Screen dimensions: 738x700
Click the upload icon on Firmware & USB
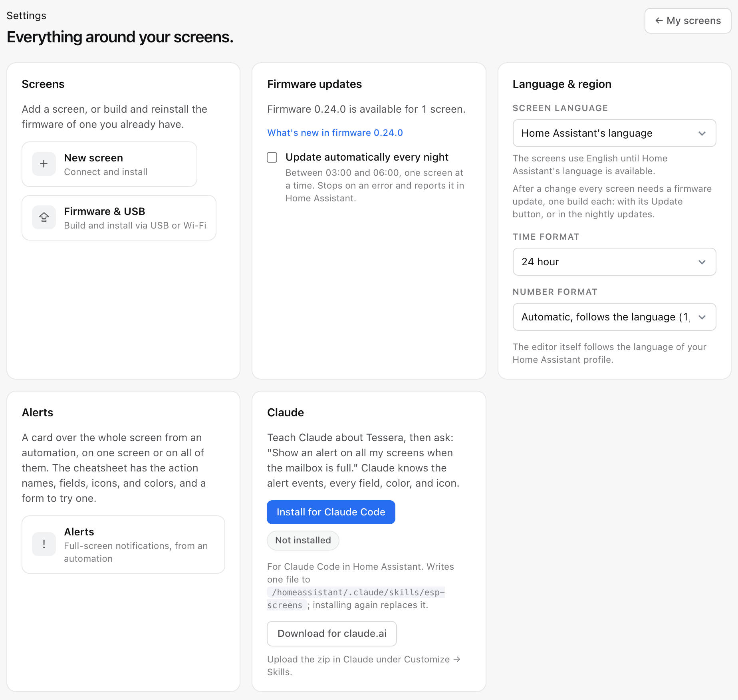click(44, 217)
